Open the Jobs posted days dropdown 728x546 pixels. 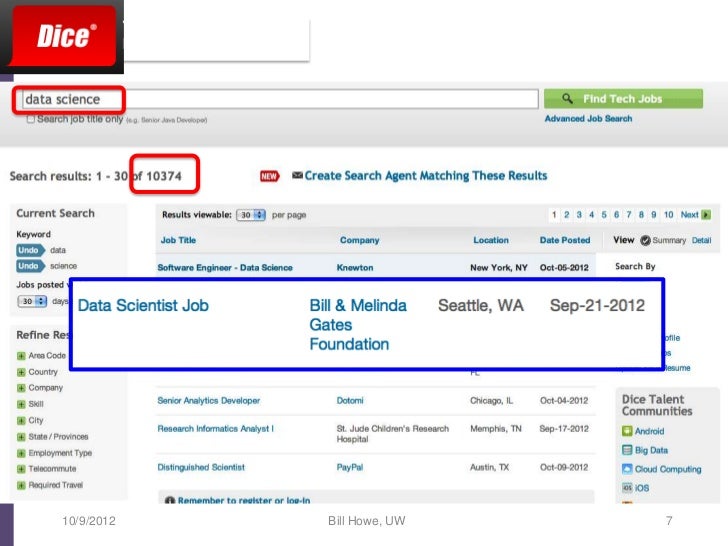32,301
